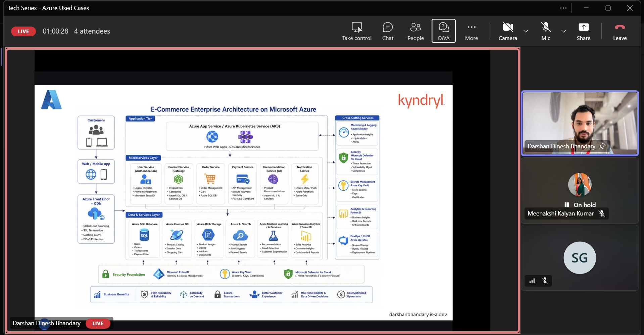Viewport: 644px width, 335px height.
Task: Click meeting timer 01:00:28
Action: [x=55, y=31]
